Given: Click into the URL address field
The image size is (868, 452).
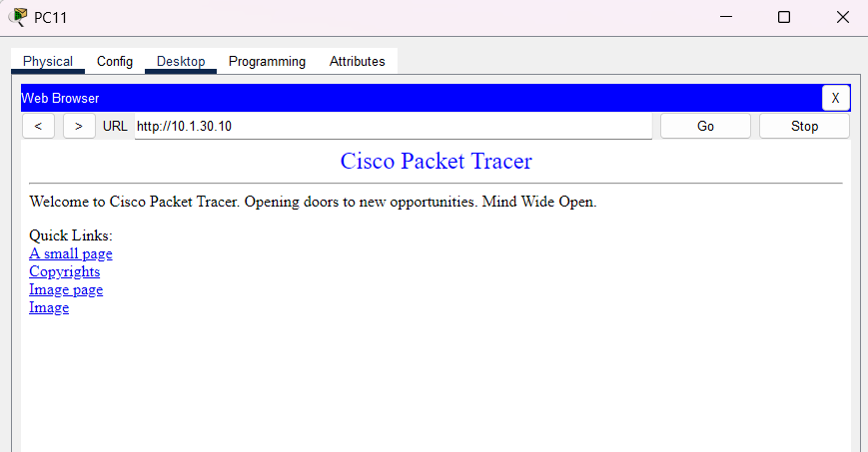Looking at the screenshot, I should [393, 126].
